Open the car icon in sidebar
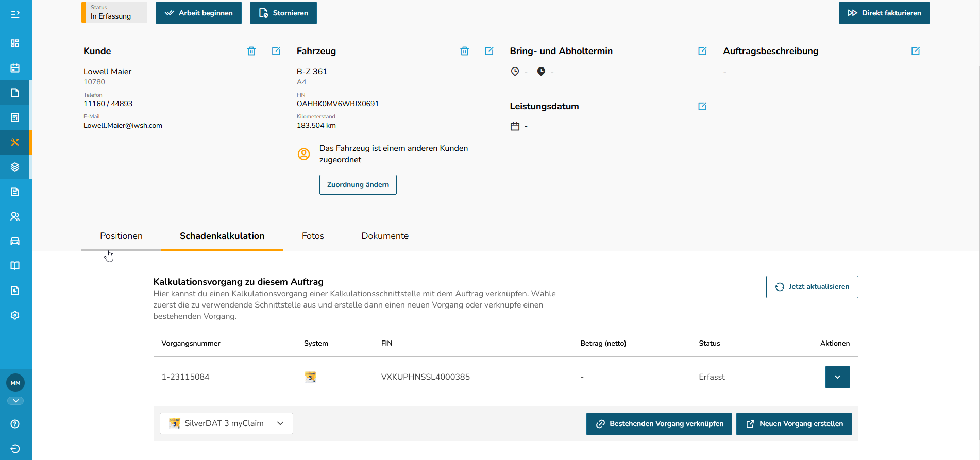This screenshot has width=980, height=460. point(15,241)
